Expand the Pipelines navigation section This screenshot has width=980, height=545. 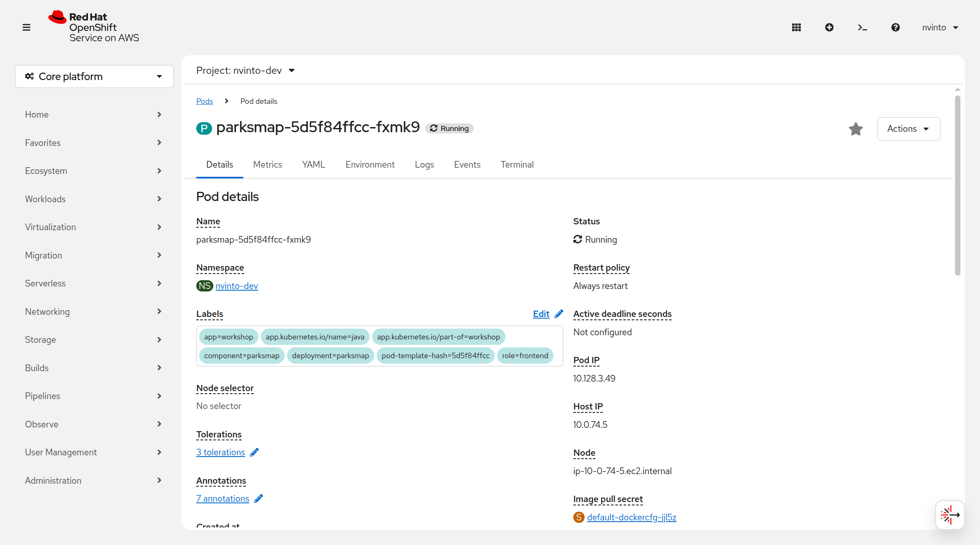pos(94,396)
